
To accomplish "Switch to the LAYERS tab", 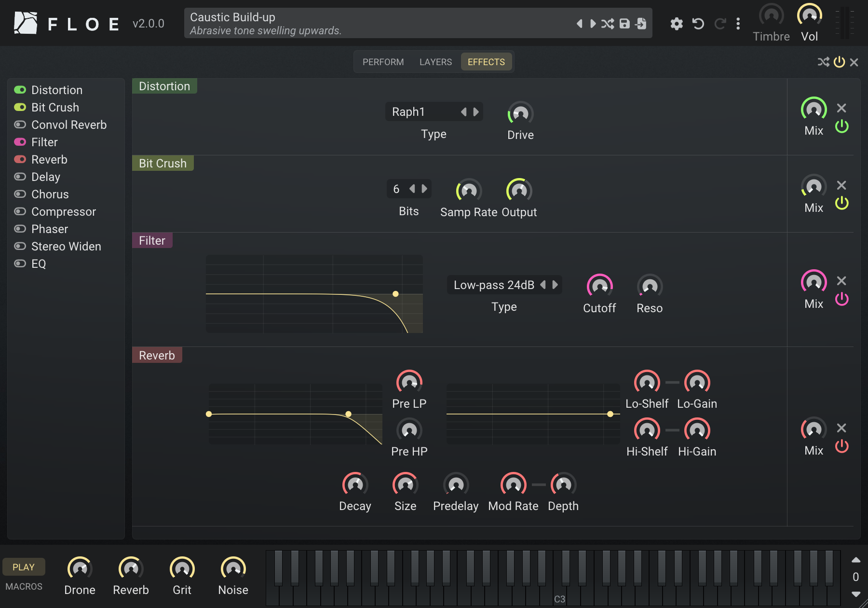I will pos(435,62).
